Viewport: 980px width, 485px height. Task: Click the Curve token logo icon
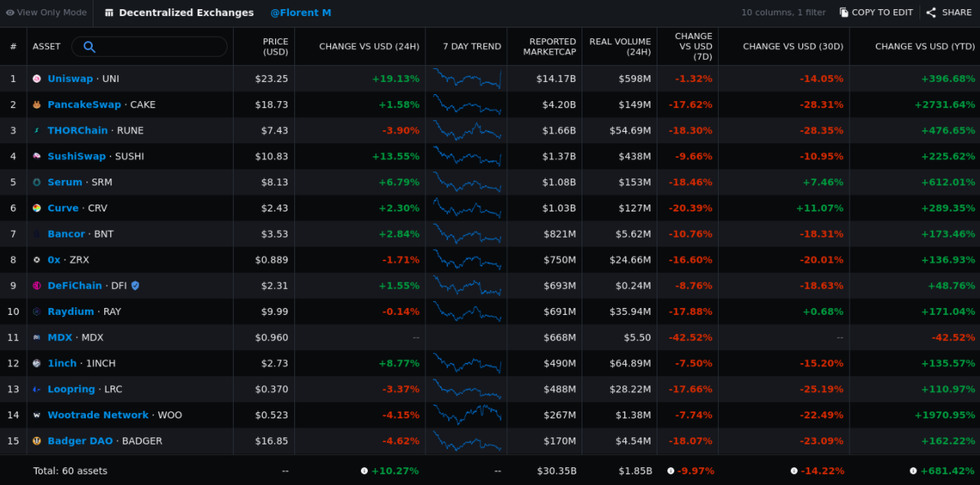37,208
